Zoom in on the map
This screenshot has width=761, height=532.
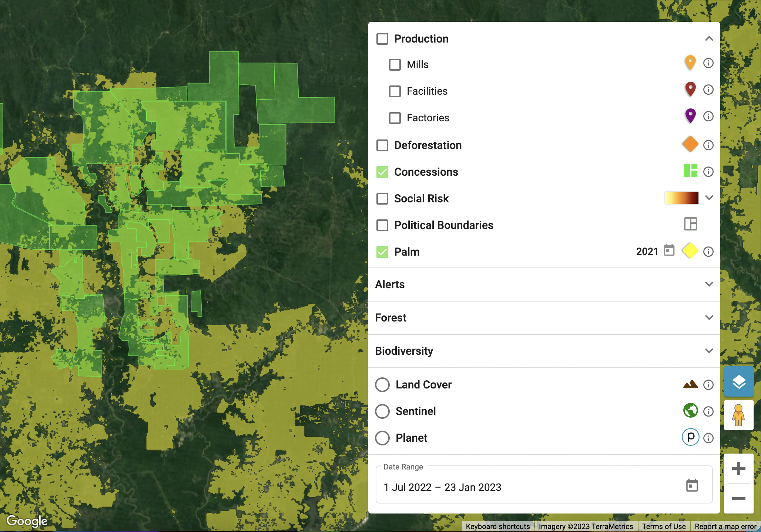point(738,468)
